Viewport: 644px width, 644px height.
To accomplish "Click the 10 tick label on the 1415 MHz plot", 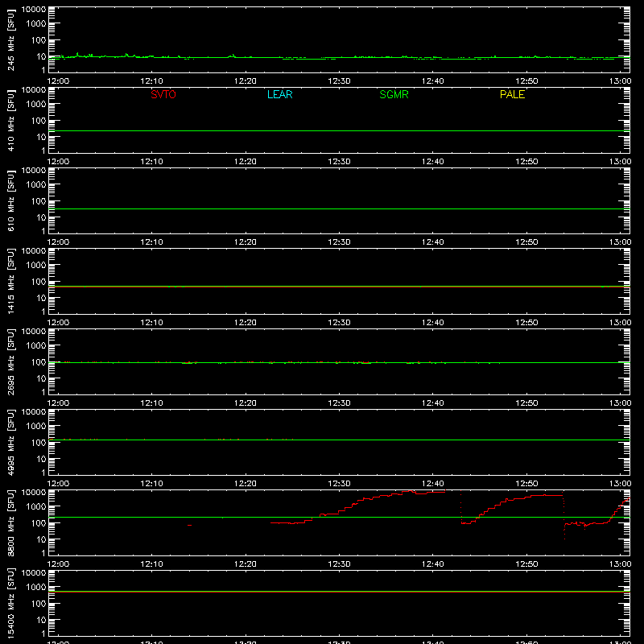I will (41, 298).
